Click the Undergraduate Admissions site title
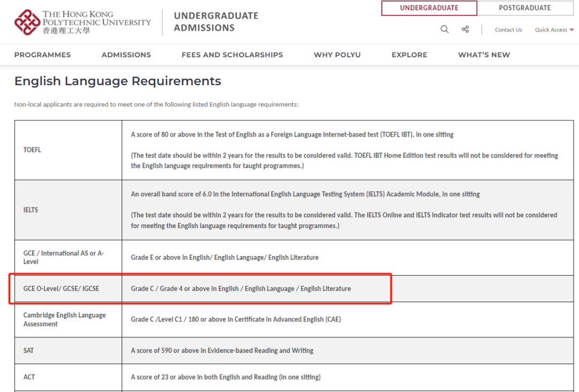Image resolution: width=579 pixels, height=392 pixels. pos(216,22)
